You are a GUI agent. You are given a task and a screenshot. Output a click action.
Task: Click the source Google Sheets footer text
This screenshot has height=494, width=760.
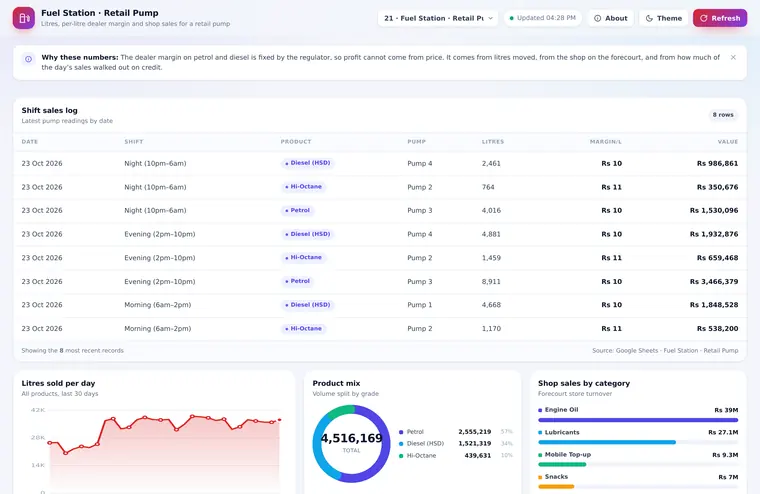665,351
